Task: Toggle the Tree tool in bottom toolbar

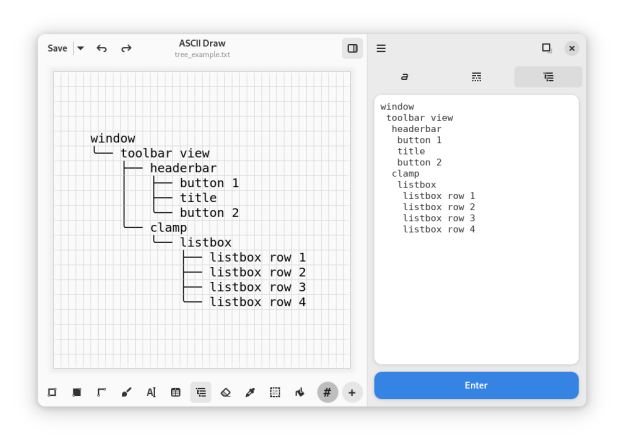Action: (201, 393)
